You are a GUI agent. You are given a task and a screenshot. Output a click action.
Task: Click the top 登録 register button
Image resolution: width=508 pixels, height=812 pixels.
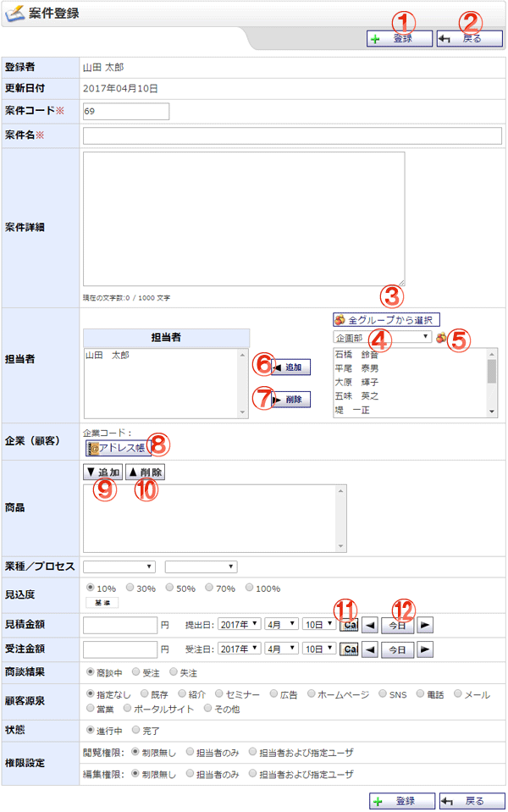click(400, 39)
